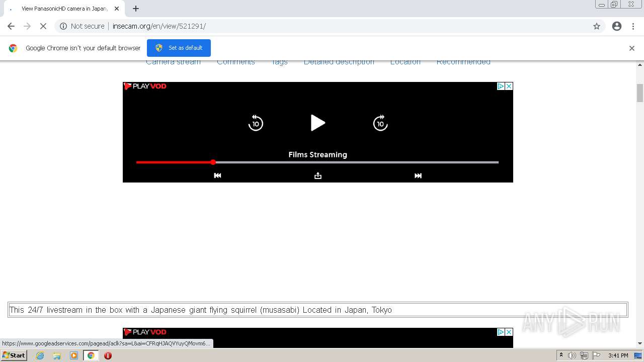Image resolution: width=644 pixels, height=362 pixels.
Task: Open the red Opera taskbar icon
Action: pyautogui.click(x=108, y=355)
